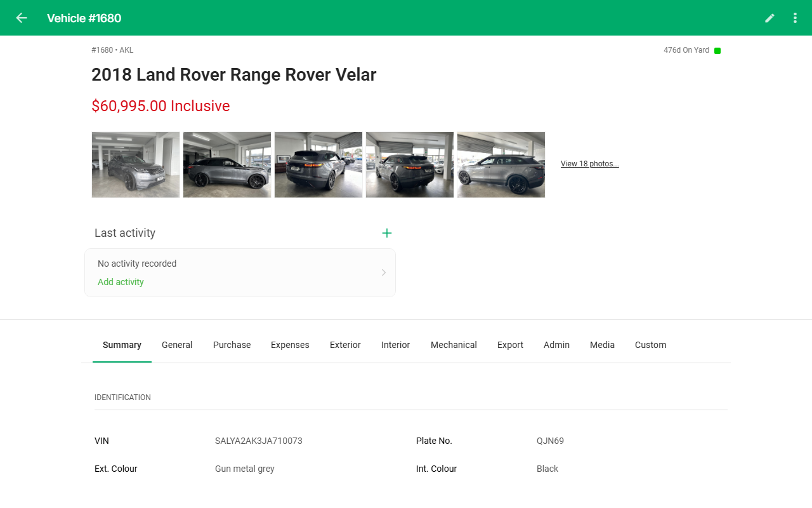Click the VIN field label
Image resolution: width=812 pixels, height=508 pixels.
coord(101,441)
